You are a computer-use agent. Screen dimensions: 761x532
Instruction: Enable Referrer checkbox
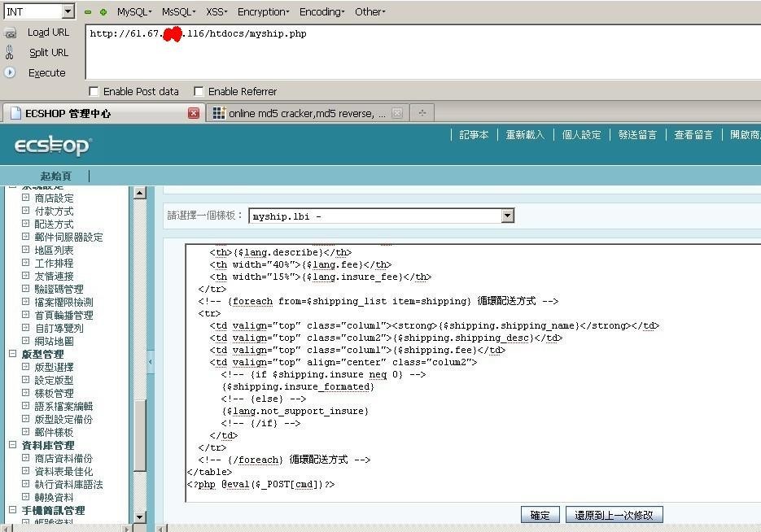pyautogui.click(x=199, y=91)
